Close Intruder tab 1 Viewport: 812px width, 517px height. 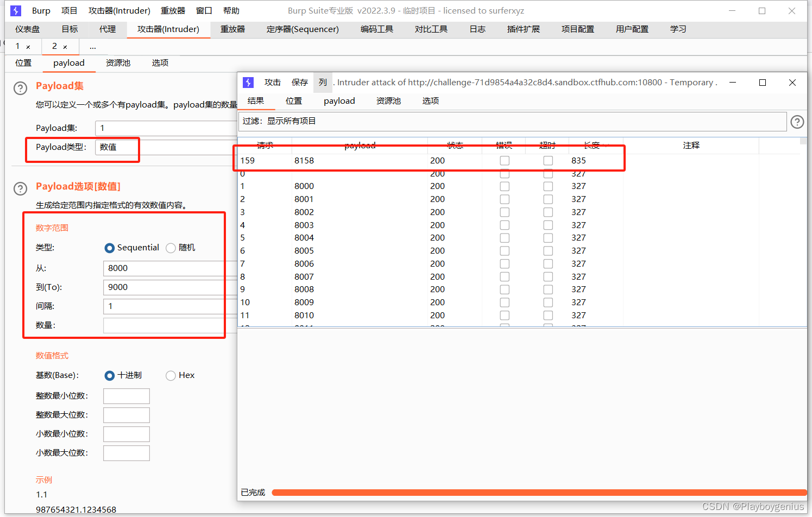[x=28, y=47]
